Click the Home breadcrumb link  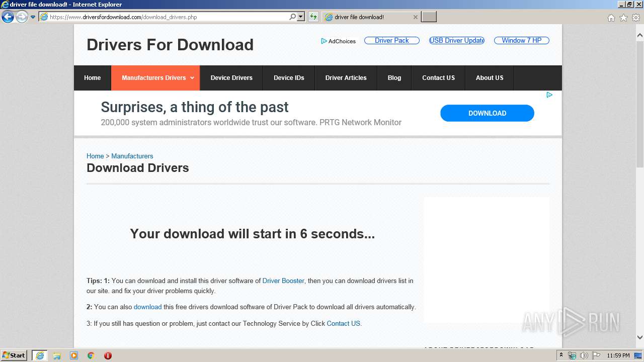tap(95, 156)
